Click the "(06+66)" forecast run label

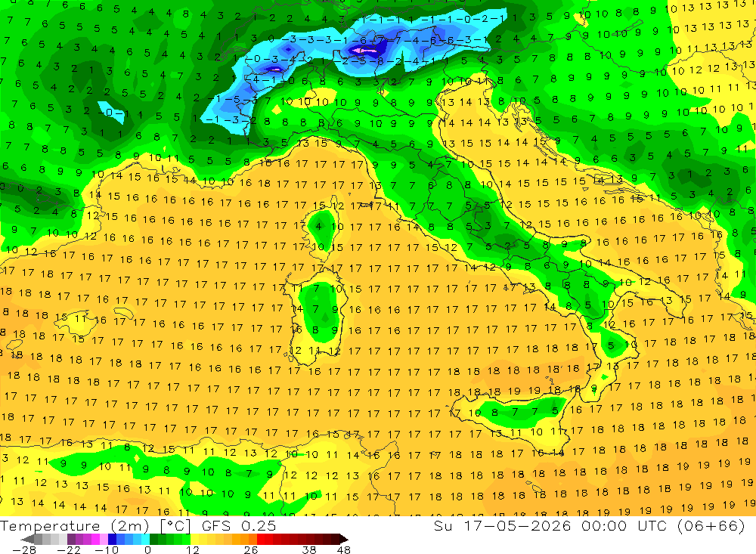click(711, 525)
